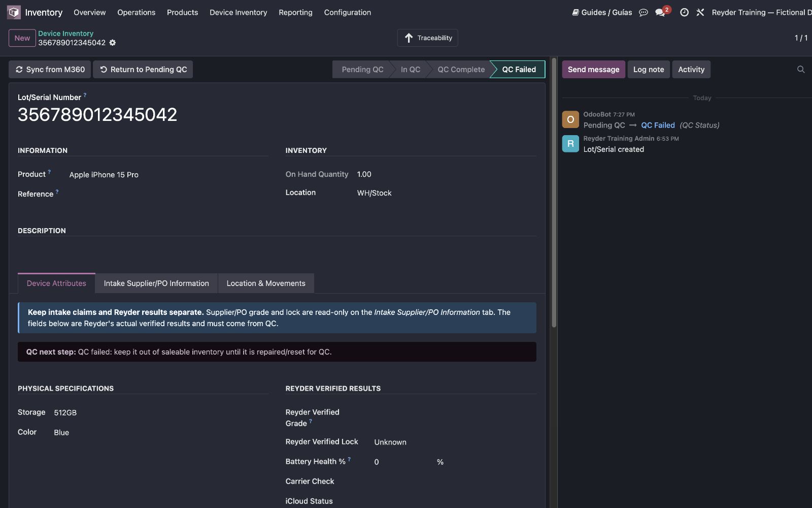The width and height of the screenshot is (812, 508).
Task: Click Sync from M360 button
Action: [50, 70]
